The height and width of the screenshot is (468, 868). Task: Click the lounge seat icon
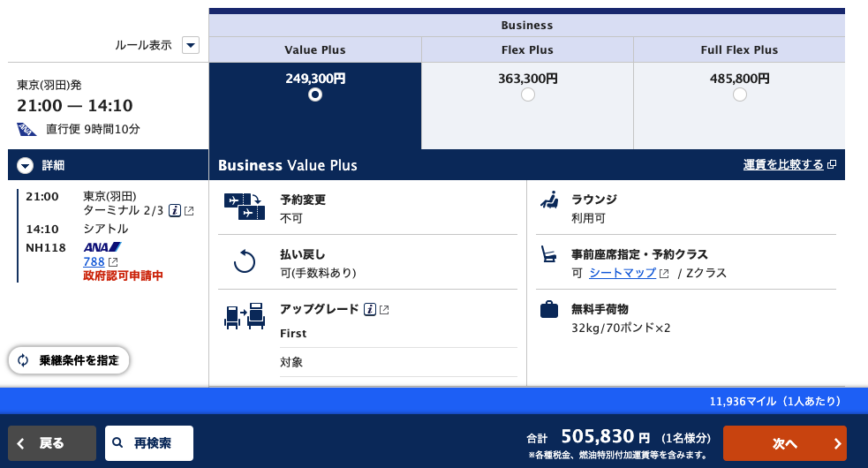pyautogui.click(x=549, y=200)
